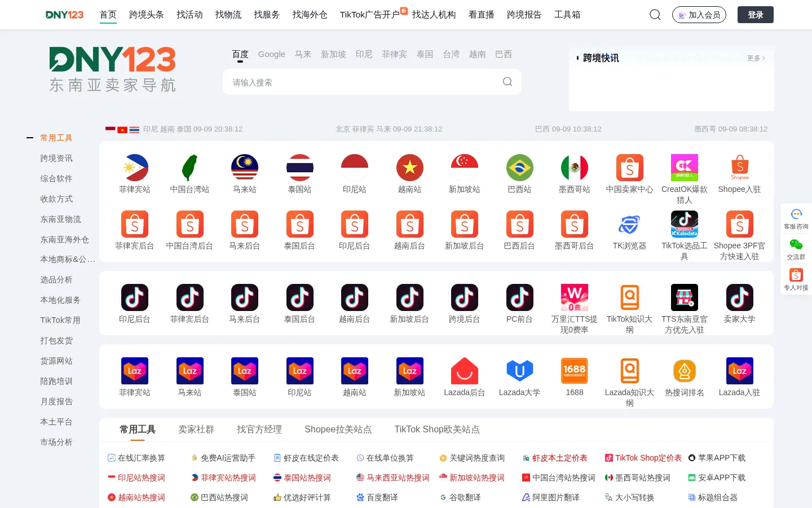Open TikTok选品工具 Kalodata icon
Image resolution: width=812 pixels, height=508 pixels.
pyautogui.click(x=685, y=224)
